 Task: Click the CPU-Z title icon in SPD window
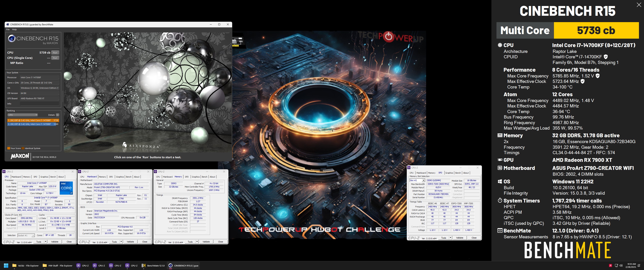(409, 168)
